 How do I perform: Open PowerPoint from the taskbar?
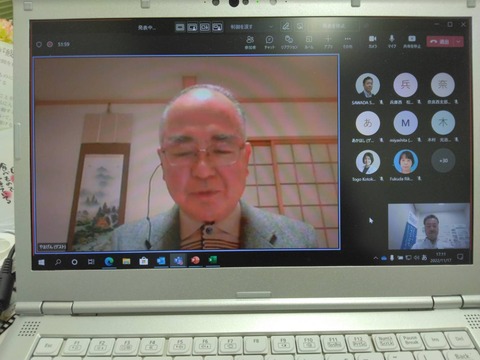click(x=196, y=260)
